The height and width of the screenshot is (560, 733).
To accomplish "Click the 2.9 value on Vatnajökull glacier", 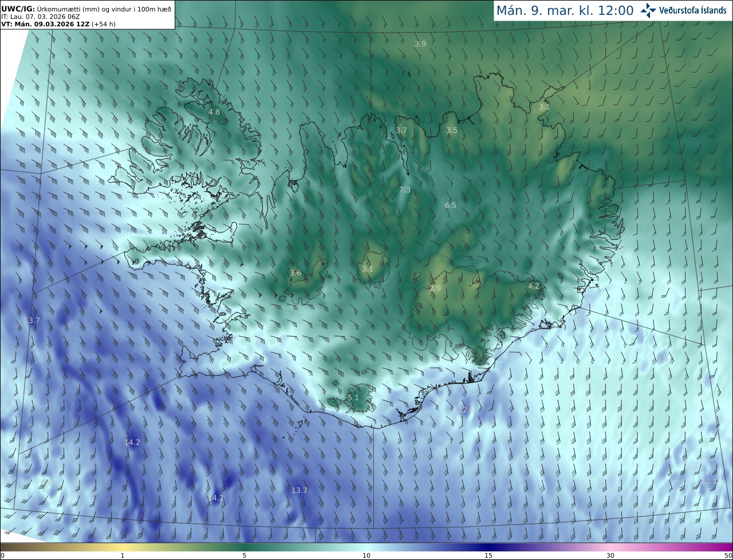I will (x=435, y=288).
